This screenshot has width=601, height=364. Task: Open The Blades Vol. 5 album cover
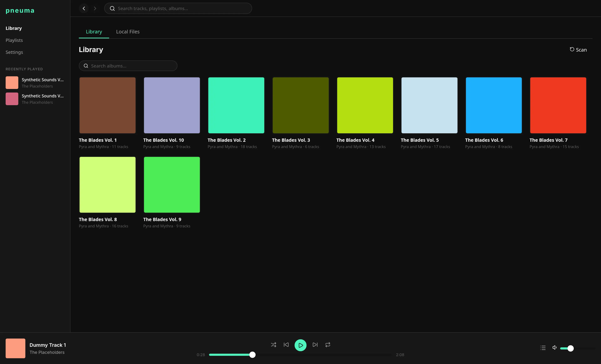click(429, 105)
